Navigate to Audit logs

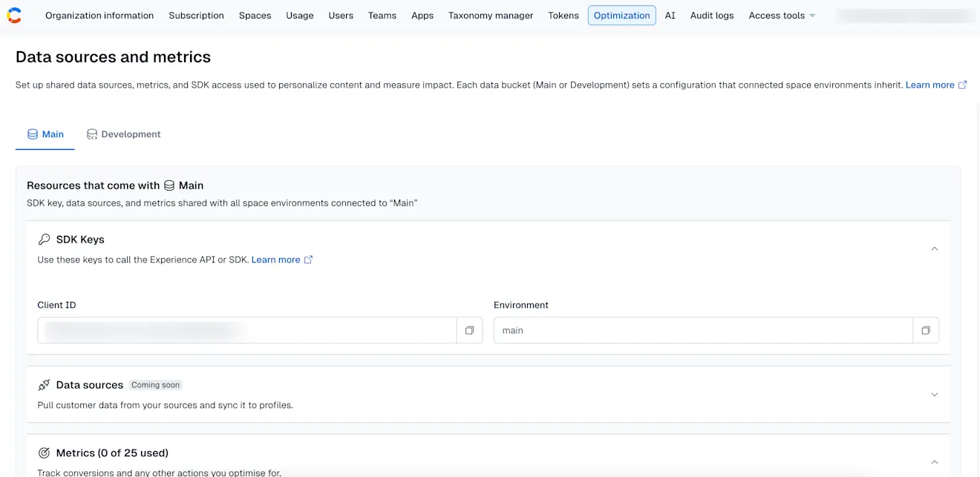pos(711,15)
